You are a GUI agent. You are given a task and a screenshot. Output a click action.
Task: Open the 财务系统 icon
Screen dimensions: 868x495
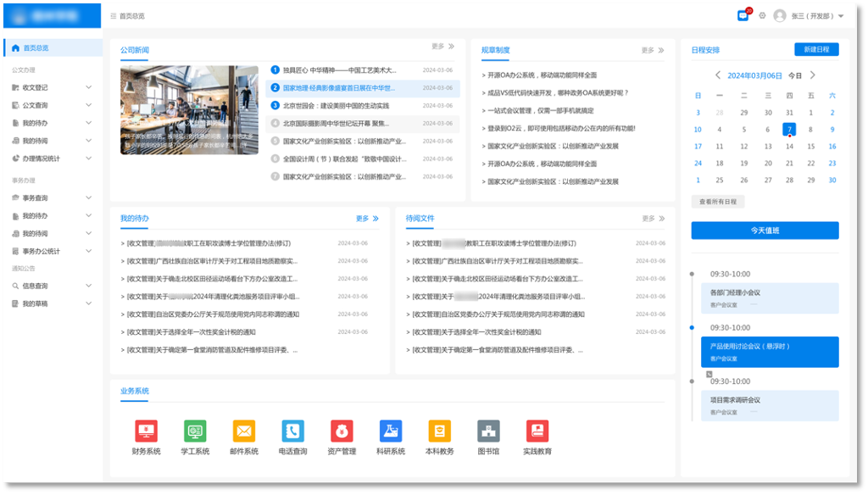[146, 431]
